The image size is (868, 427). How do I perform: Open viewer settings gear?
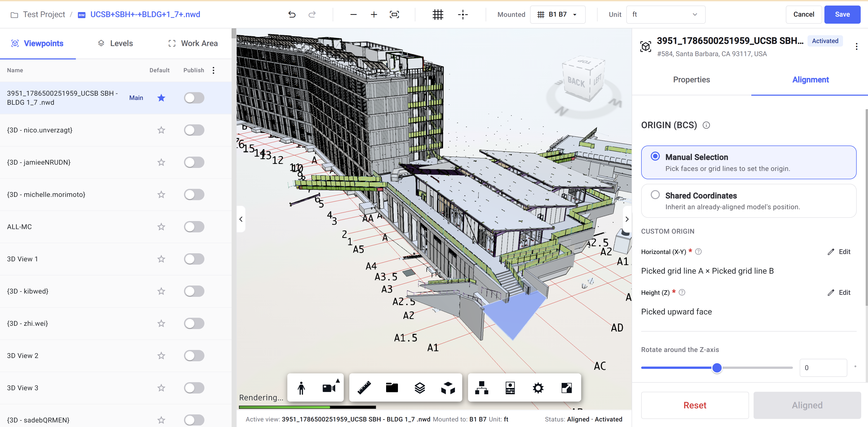pos(538,388)
